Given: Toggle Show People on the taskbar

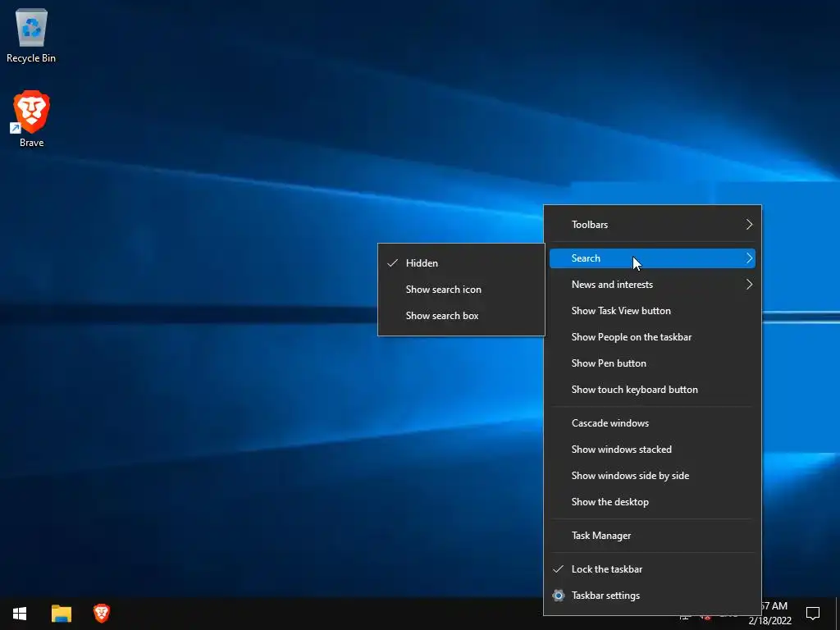Looking at the screenshot, I should coord(652,337).
